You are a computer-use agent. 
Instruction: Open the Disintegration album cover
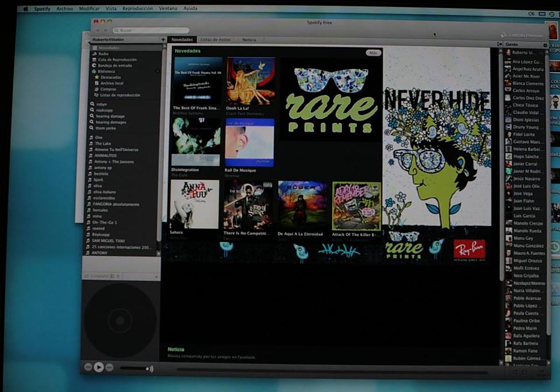[x=196, y=142]
